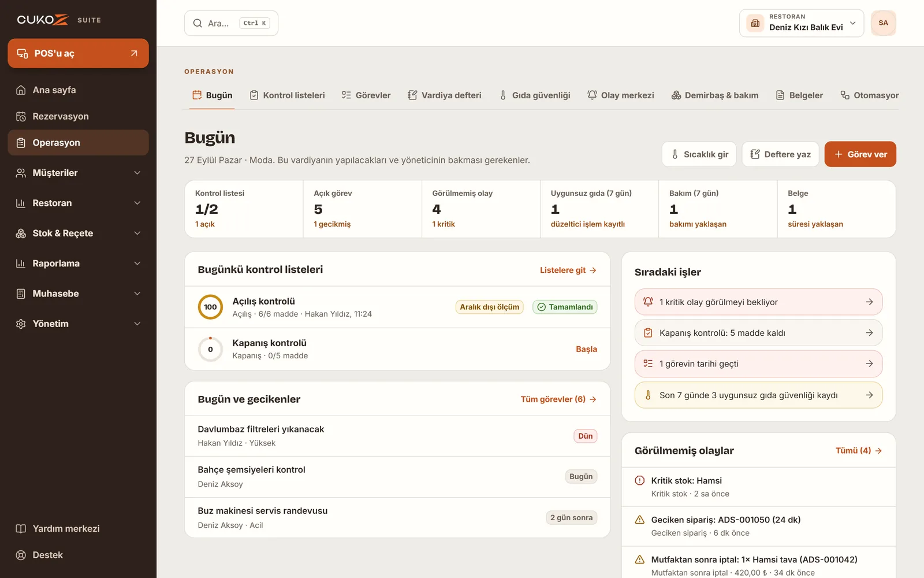The image size is (924, 578).
Task: Click arrow on 'Kapanış kontrolü: 5 madde' row
Action: (869, 333)
